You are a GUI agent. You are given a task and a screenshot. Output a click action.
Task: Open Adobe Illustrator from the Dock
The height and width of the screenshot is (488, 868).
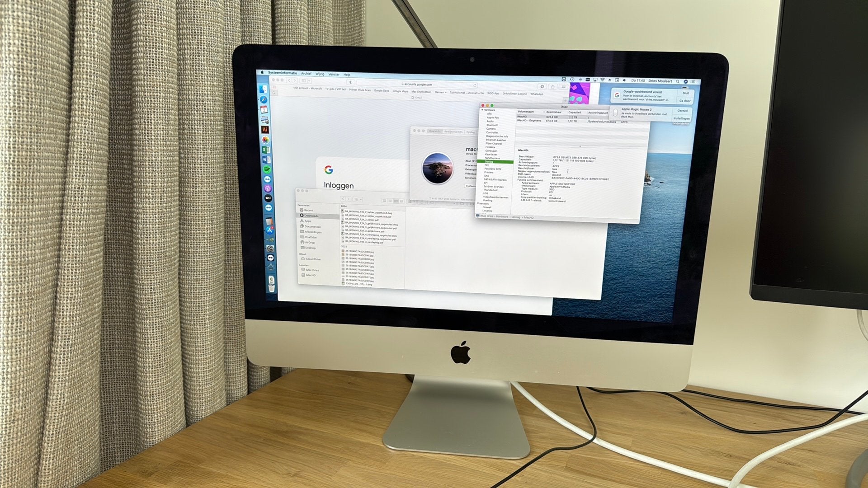coord(265,130)
